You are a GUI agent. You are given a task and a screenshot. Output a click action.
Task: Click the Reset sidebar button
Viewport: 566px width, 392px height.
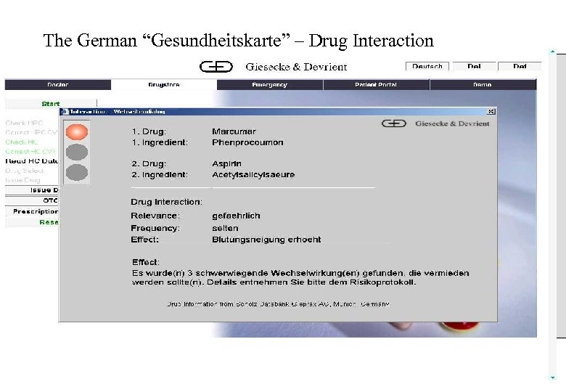point(32,222)
